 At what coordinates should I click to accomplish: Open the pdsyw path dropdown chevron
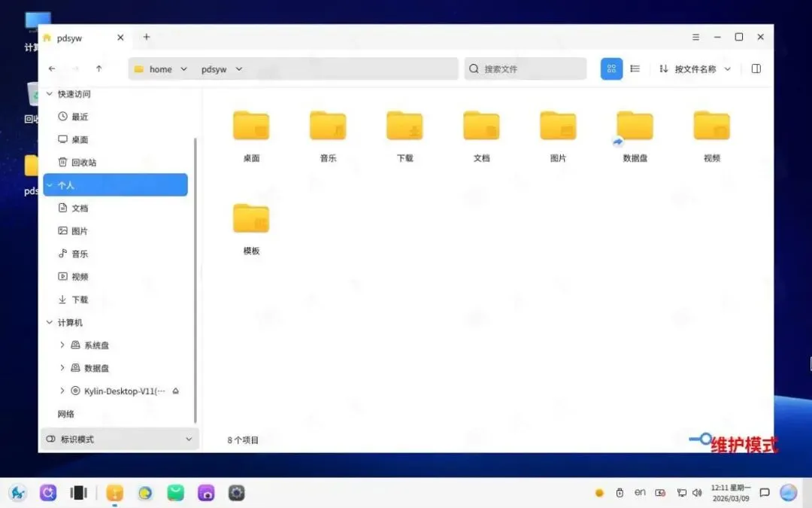[x=239, y=69]
